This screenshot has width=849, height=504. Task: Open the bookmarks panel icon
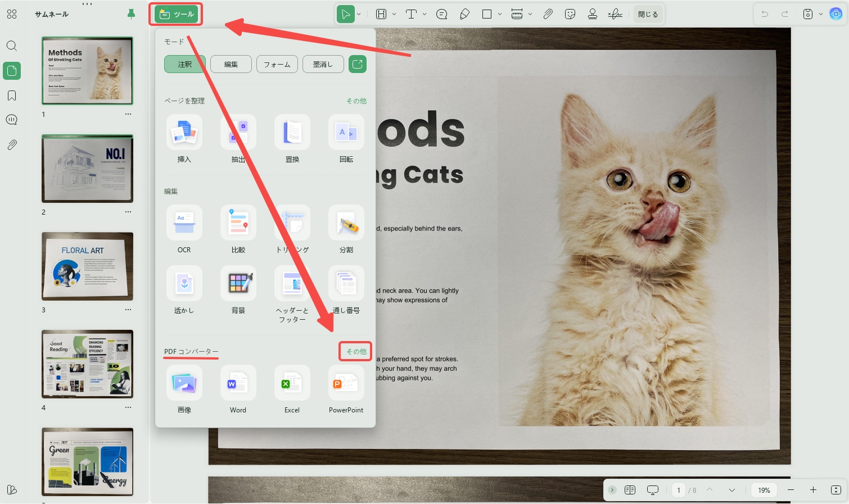[x=12, y=96]
